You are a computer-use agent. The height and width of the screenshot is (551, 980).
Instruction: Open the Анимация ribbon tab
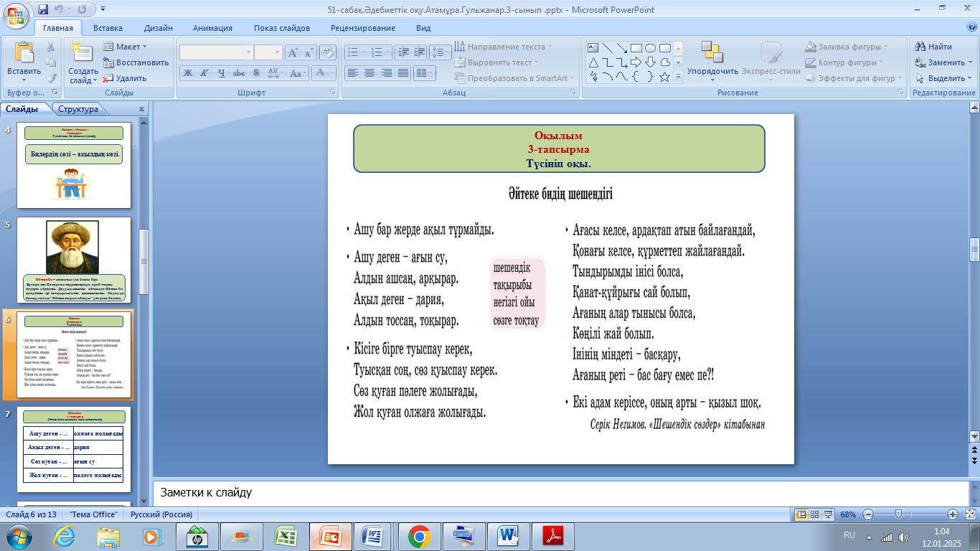(x=212, y=28)
